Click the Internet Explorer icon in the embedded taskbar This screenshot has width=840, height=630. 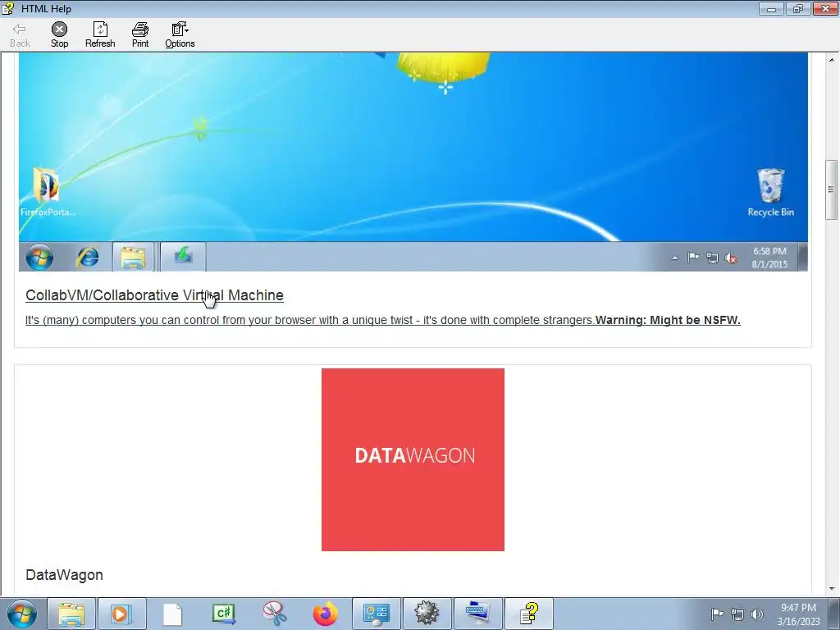click(x=87, y=257)
